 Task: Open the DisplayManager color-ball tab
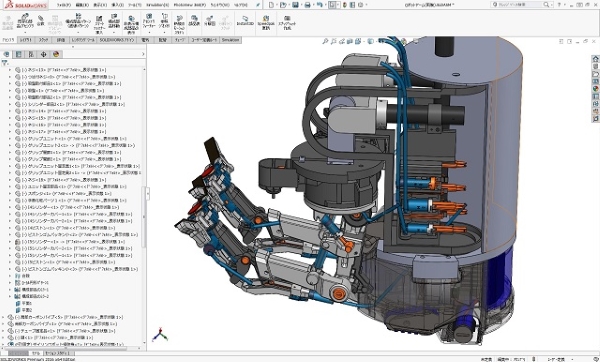(56, 54)
